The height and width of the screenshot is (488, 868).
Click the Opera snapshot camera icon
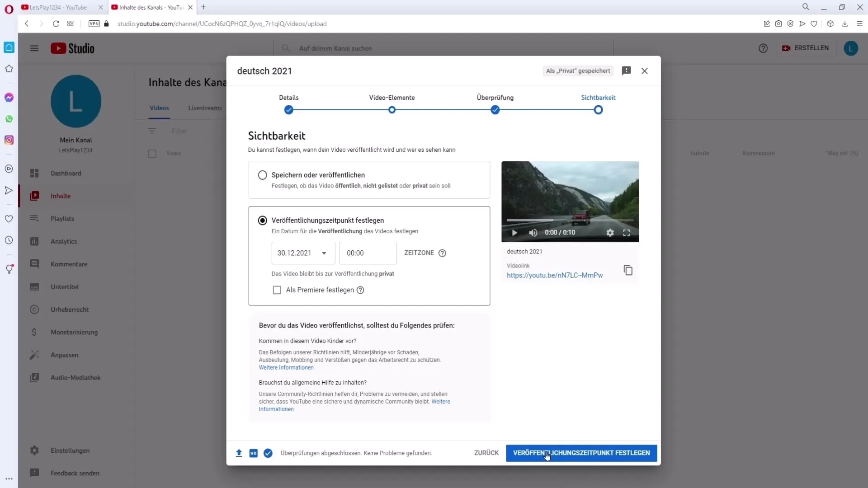(778, 23)
